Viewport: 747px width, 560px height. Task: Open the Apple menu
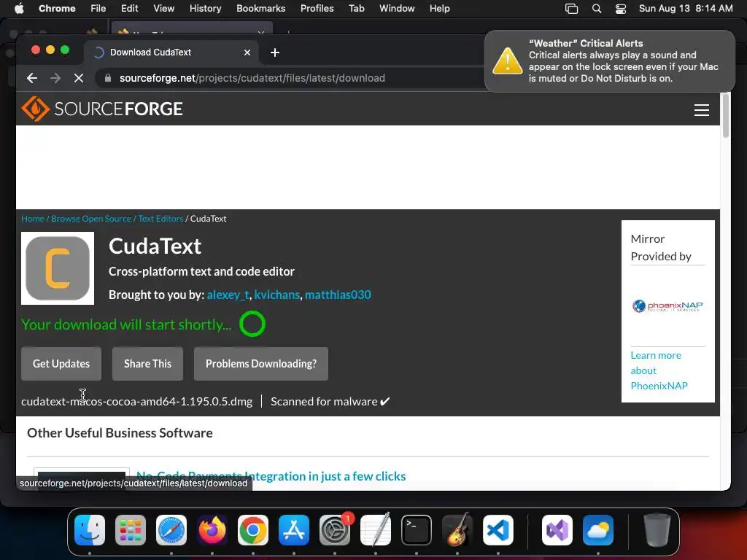pos(19,8)
